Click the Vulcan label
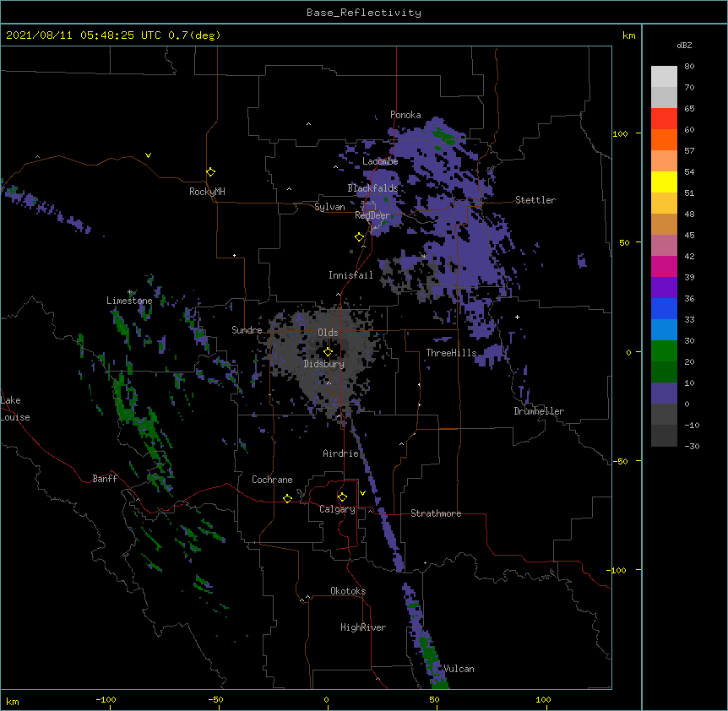 pyautogui.click(x=459, y=669)
